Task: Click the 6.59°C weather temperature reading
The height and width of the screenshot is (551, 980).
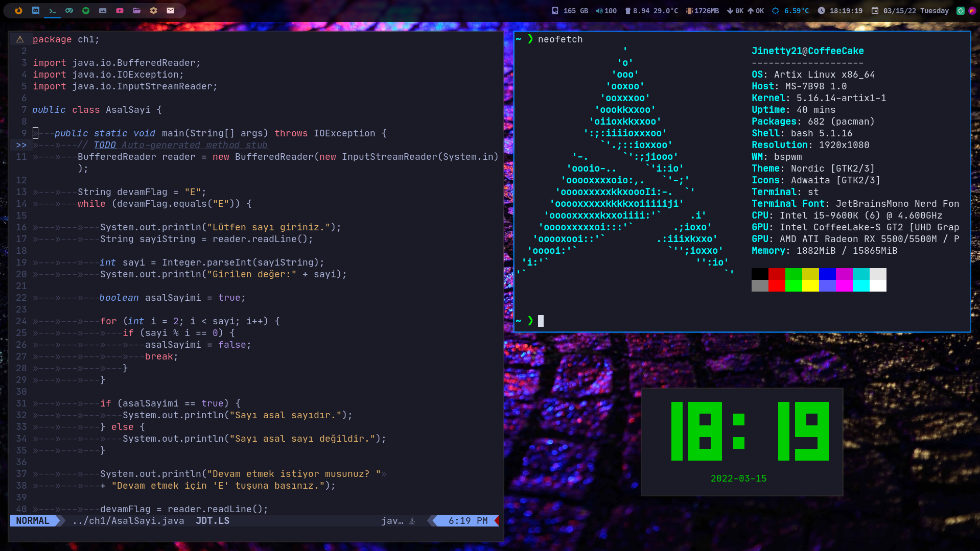Action: click(x=797, y=11)
